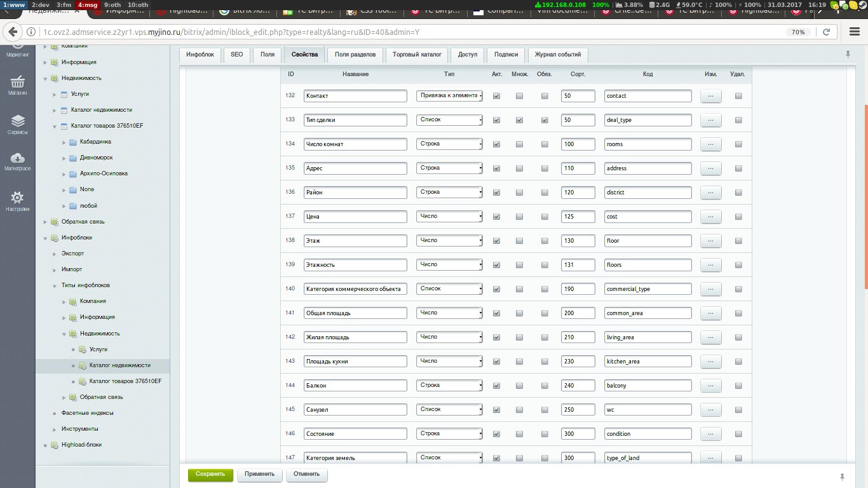The image size is (868, 488).
Task: Click edit '...' button for Цена property
Action: pyautogui.click(x=710, y=217)
